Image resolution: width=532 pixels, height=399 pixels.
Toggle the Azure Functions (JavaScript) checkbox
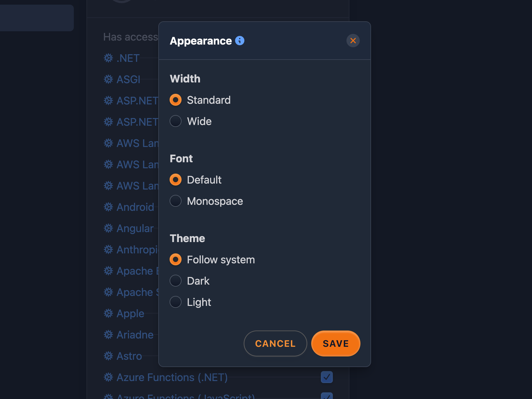pos(327,396)
